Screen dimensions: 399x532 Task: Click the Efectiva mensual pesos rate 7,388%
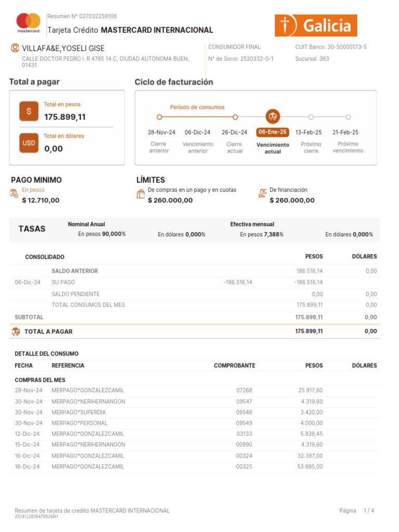pyautogui.click(x=273, y=234)
